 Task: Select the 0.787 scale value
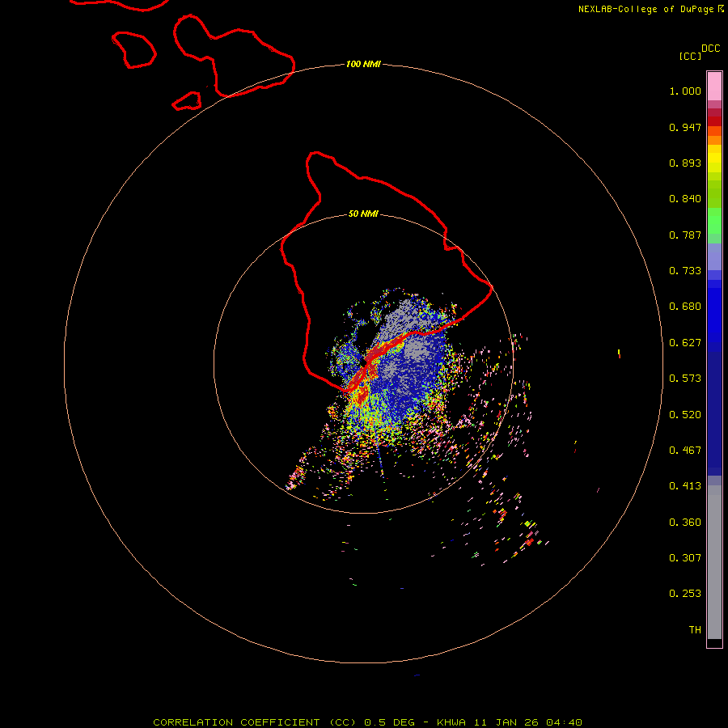(685, 235)
